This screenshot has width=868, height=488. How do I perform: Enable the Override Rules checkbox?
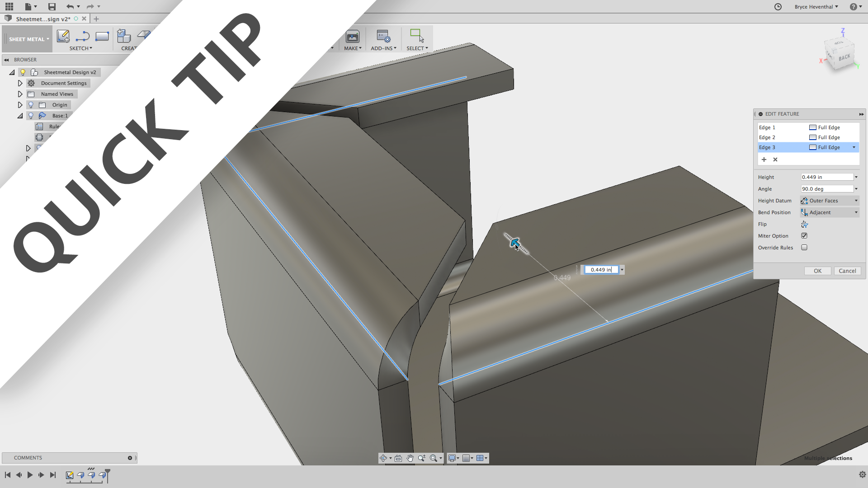804,248
